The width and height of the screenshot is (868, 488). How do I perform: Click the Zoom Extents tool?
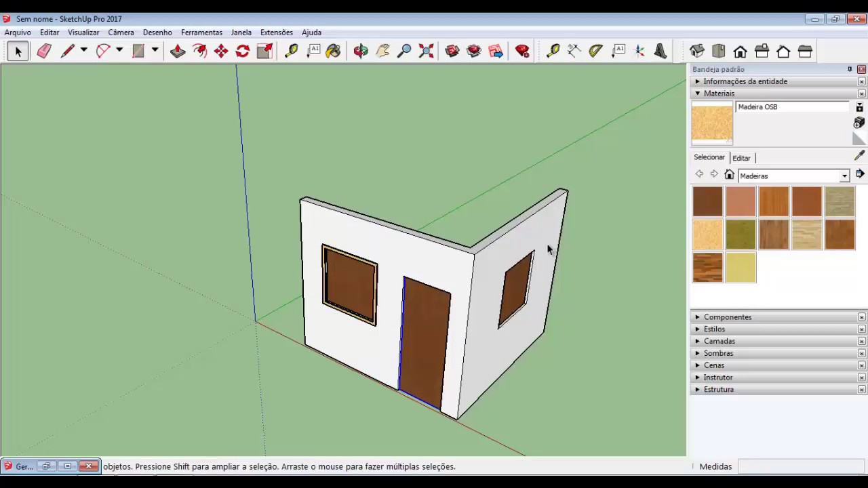[x=426, y=51]
